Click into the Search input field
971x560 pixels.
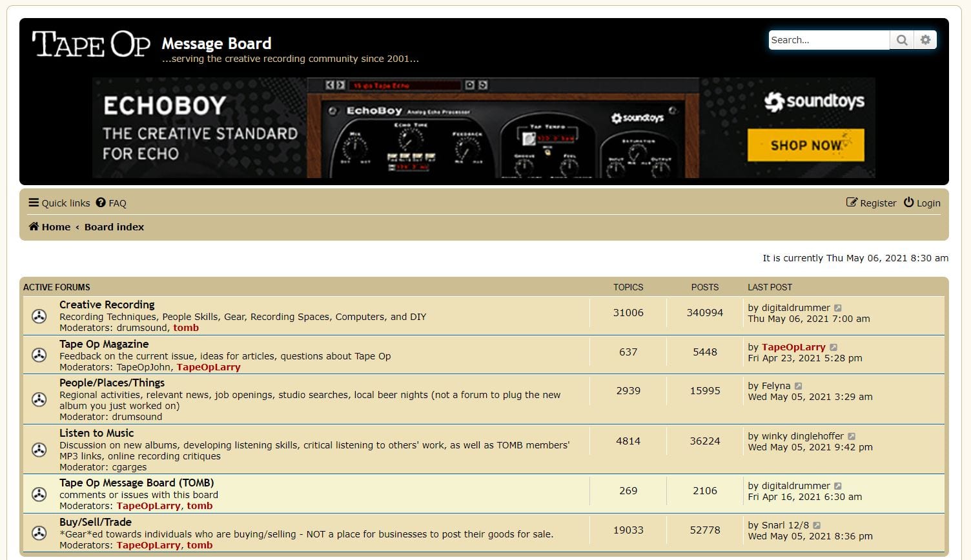(x=829, y=40)
